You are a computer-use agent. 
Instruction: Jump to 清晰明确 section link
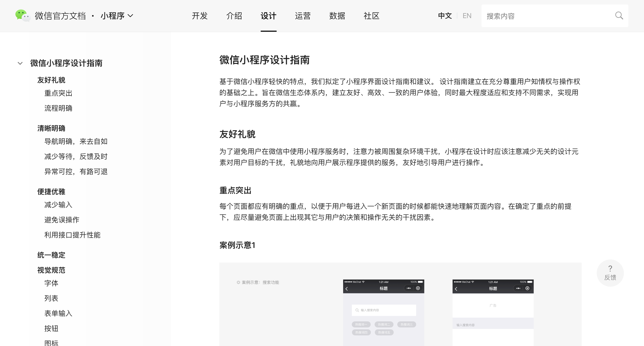pos(51,128)
